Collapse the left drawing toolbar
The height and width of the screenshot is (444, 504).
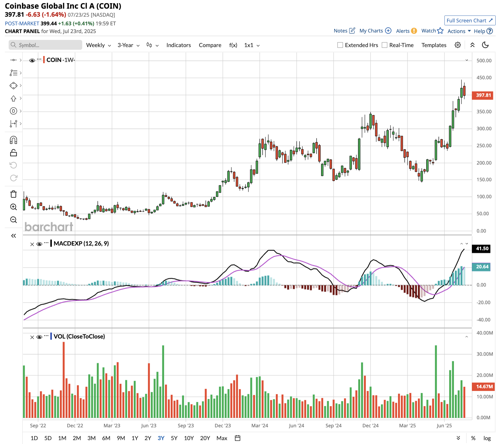13,236
